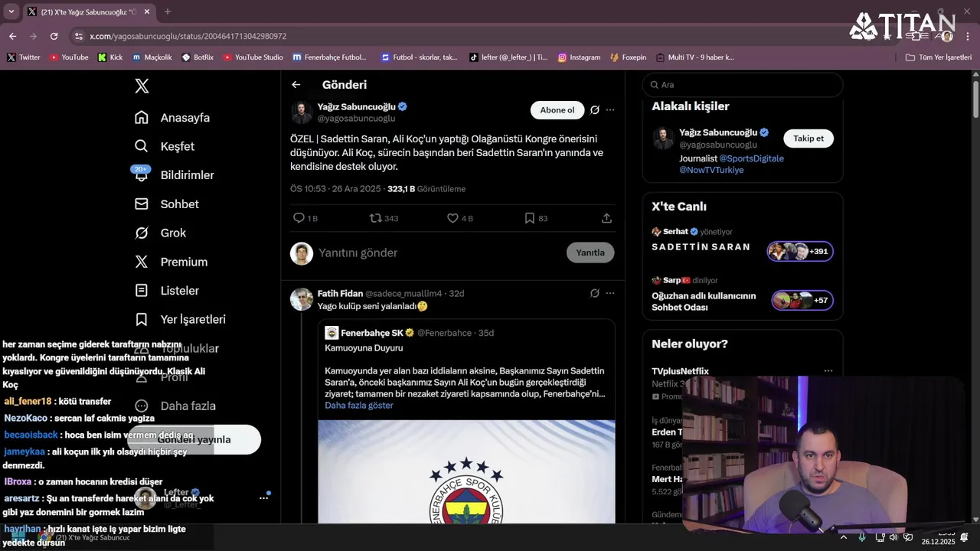The height and width of the screenshot is (551, 980).
Task: Click Daha fazla göster link
Action: tap(359, 406)
